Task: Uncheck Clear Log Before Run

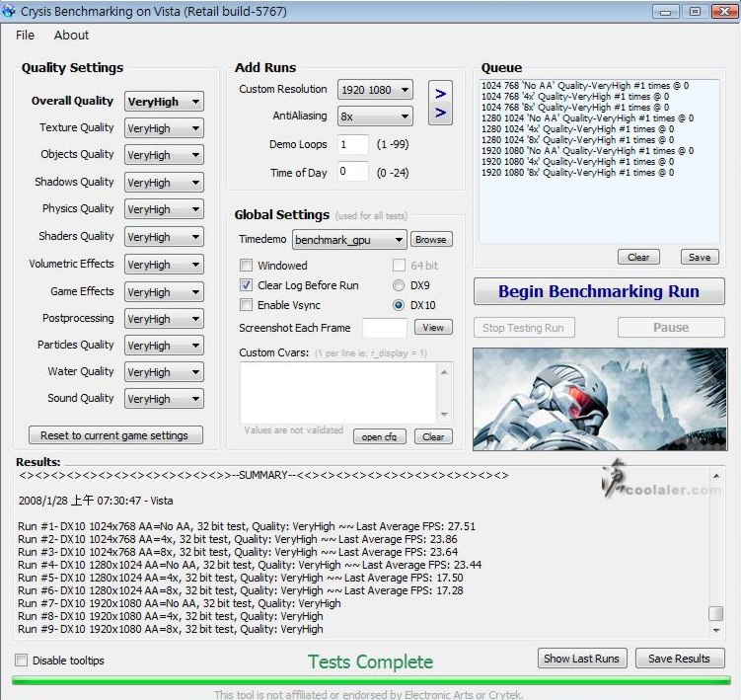Action: (247, 284)
